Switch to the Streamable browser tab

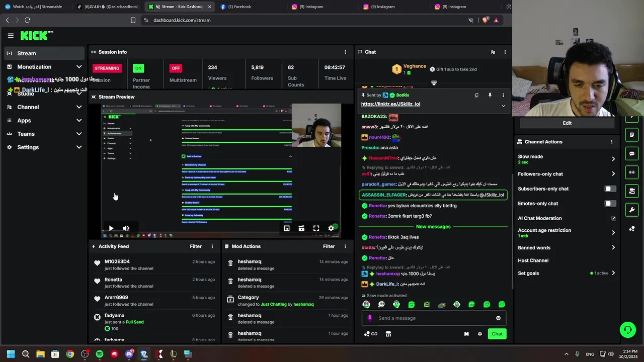(37, 7)
